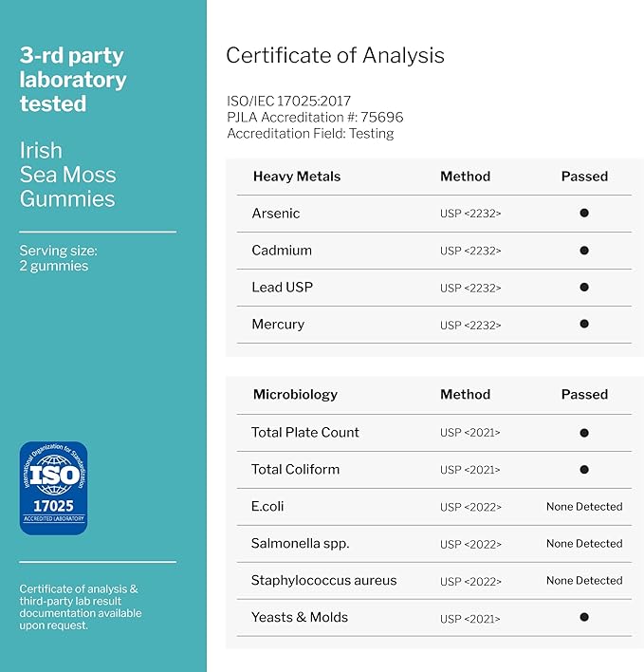Click the passed dot for Arsenic

tap(584, 214)
